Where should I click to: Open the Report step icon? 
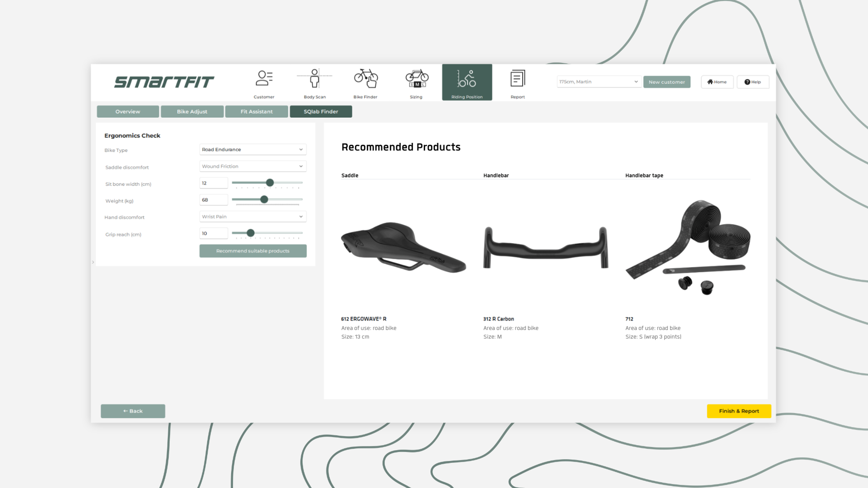(x=518, y=78)
